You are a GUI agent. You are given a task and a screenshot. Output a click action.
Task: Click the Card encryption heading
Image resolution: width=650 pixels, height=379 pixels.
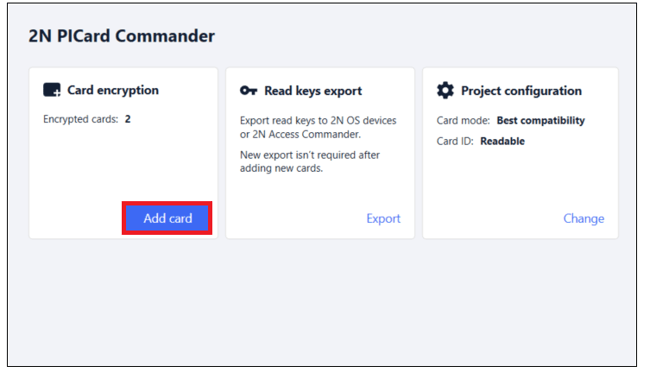[x=113, y=90]
